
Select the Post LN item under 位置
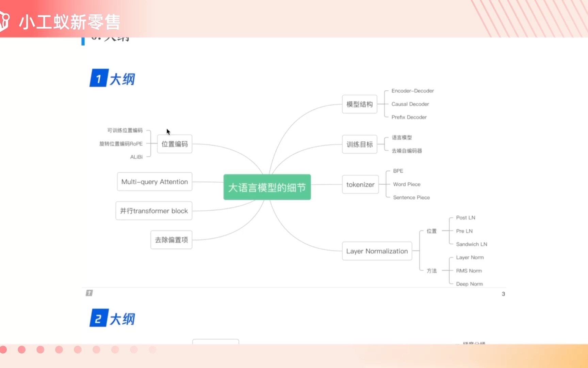coord(465,217)
